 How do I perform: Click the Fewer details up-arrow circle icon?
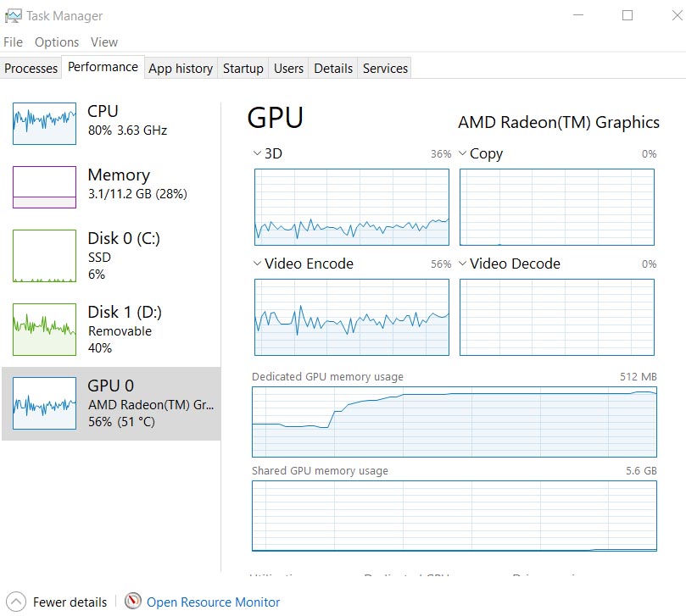coord(15,602)
